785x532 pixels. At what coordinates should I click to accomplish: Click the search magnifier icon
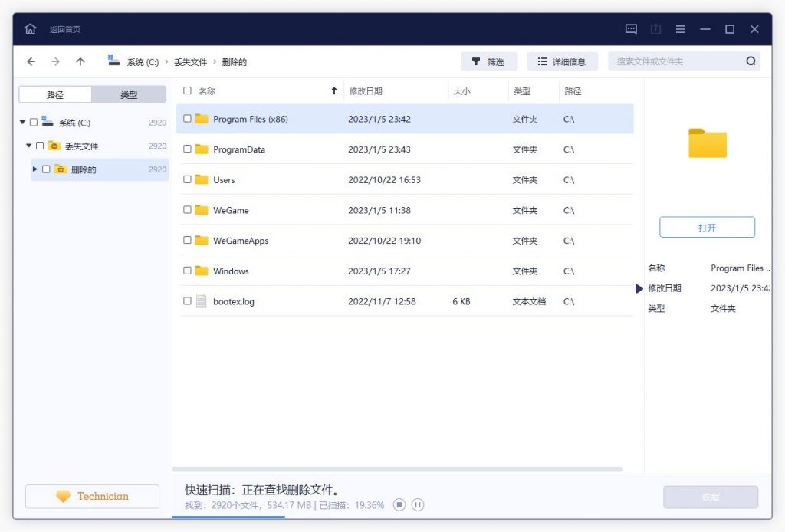coord(751,61)
